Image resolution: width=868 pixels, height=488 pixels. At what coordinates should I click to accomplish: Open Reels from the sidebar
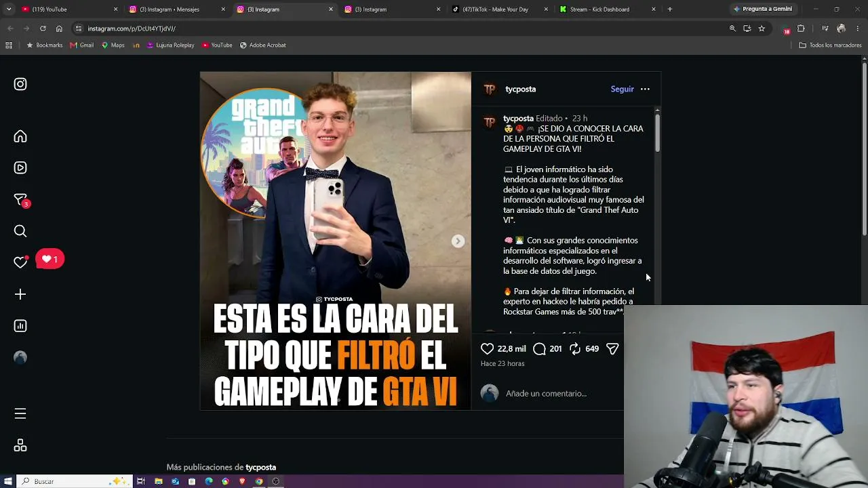coord(20,167)
